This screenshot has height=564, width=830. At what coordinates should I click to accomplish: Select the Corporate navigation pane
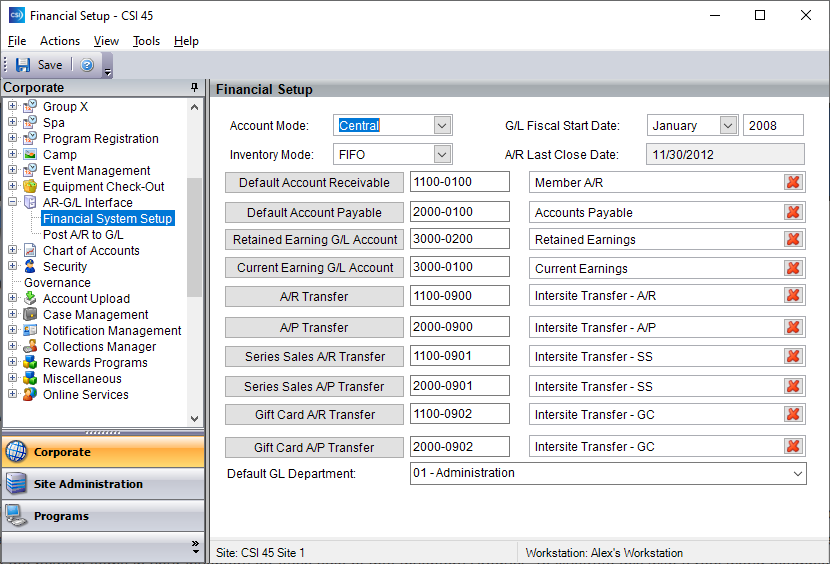point(103,452)
